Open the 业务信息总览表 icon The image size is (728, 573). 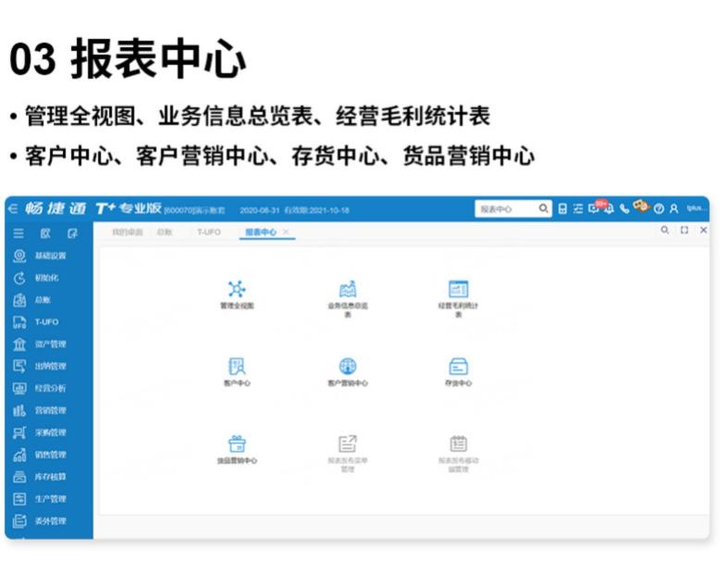(x=347, y=289)
